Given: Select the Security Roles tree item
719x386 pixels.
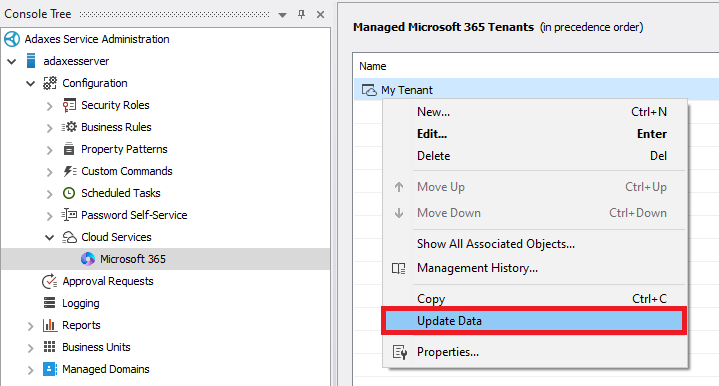Looking at the screenshot, I should point(115,105).
